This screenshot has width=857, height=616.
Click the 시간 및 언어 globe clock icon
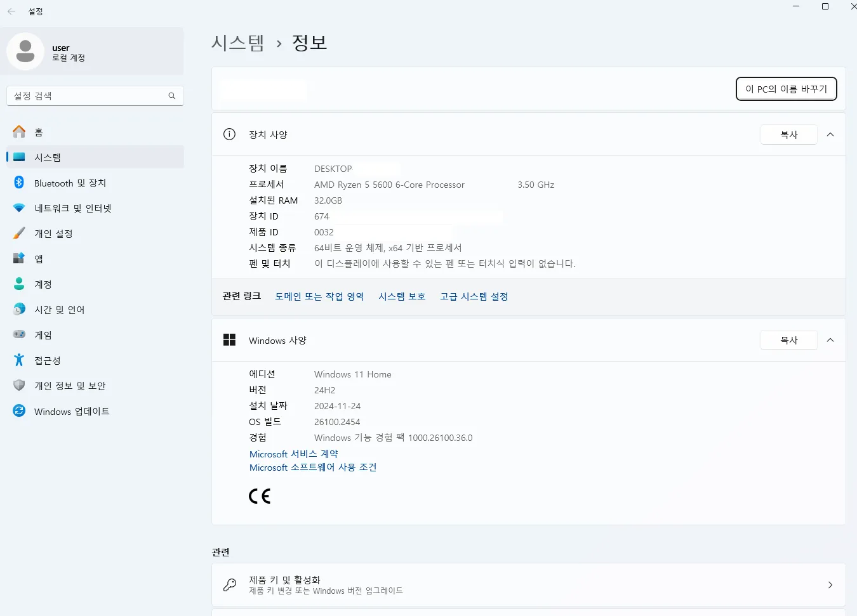[x=20, y=310]
